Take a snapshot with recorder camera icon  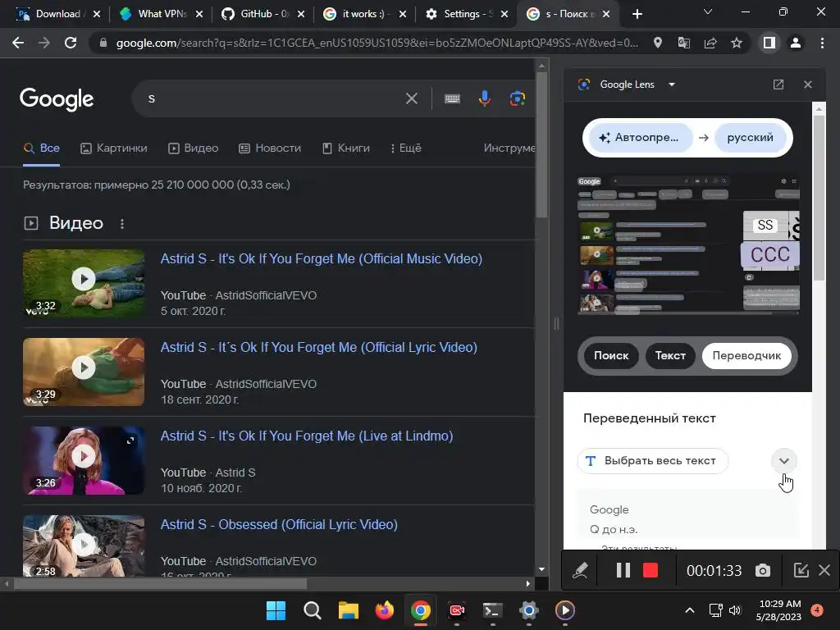click(x=763, y=570)
